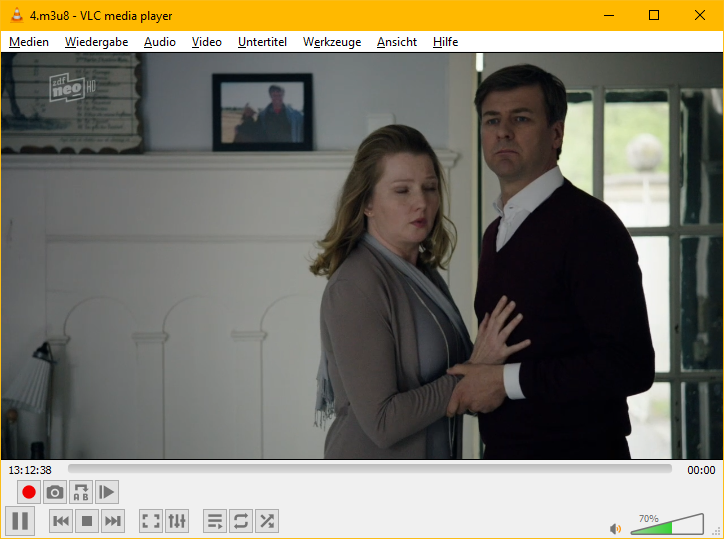Image resolution: width=724 pixels, height=539 pixels.
Task: Open the Ansicht menu
Action: (x=397, y=42)
